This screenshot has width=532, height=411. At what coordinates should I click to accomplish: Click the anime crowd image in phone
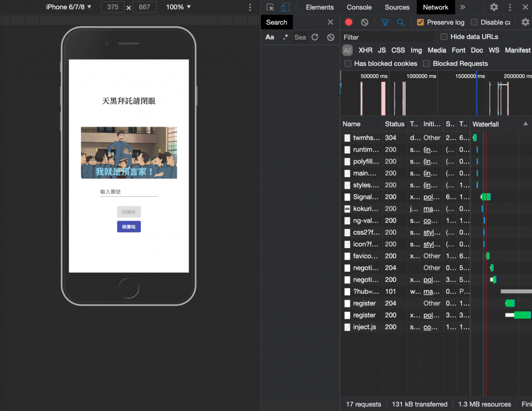point(129,153)
